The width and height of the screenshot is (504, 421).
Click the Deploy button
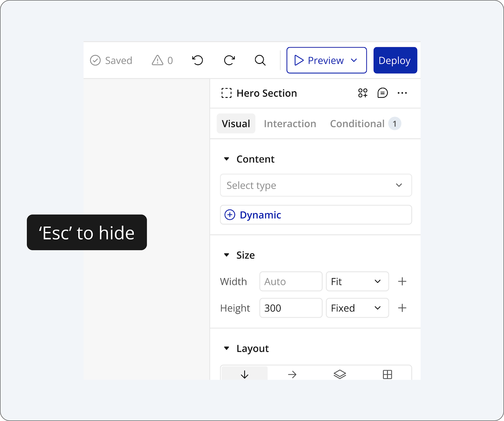pos(395,60)
